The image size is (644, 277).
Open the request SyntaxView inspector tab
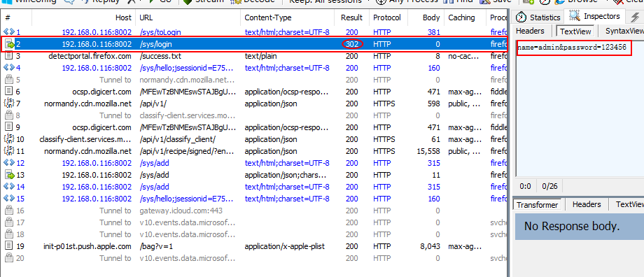click(x=624, y=31)
